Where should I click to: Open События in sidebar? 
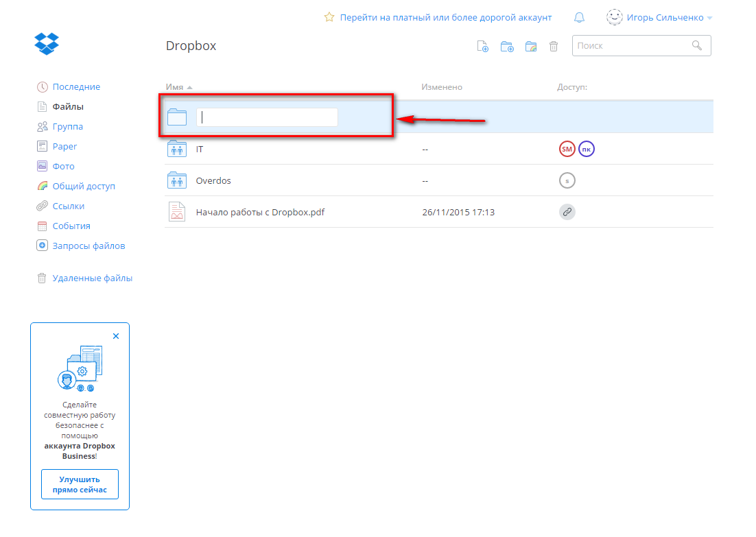[71, 226]
